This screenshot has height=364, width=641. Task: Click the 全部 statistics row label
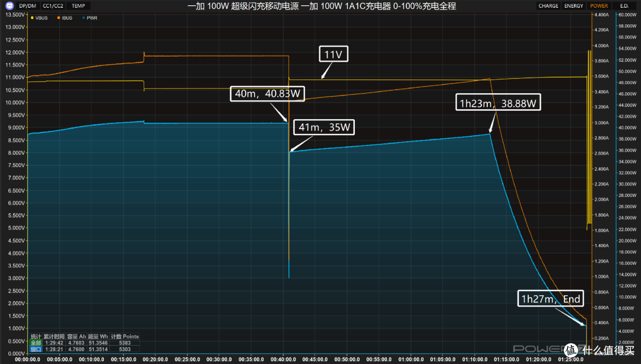(36, 343)
